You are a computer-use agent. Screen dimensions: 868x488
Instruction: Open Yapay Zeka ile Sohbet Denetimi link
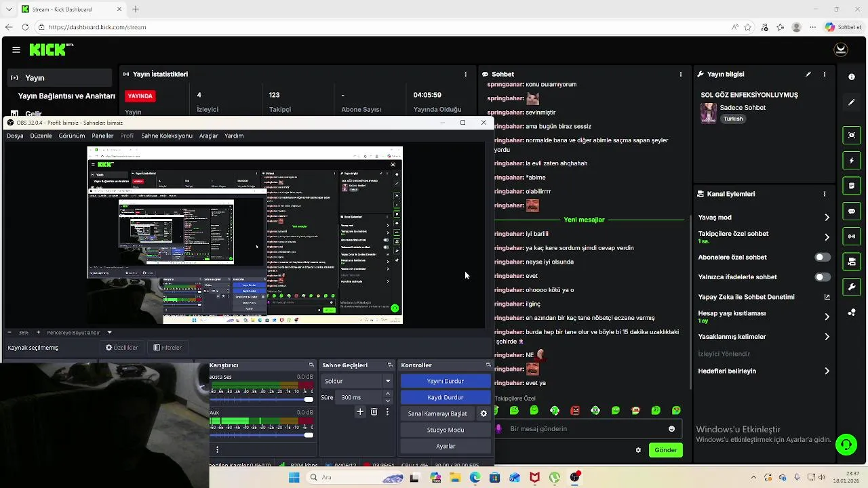(x=764, y=297)
